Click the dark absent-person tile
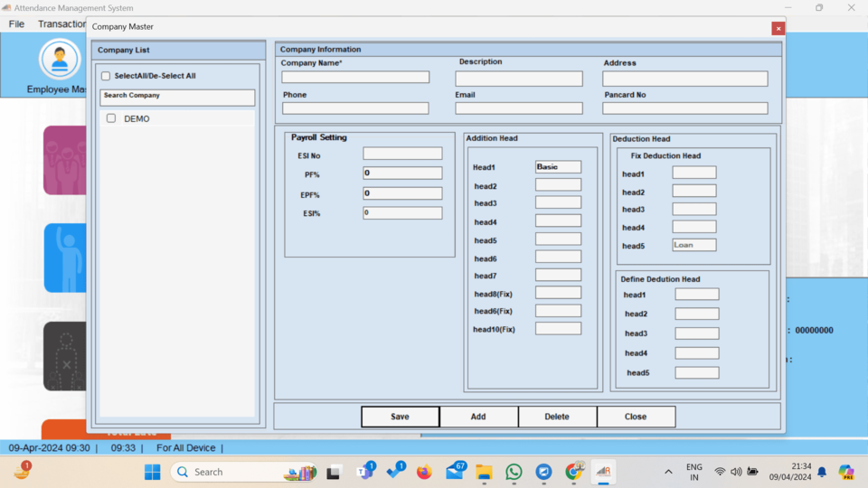Screen dimensions: 868x488 (65, 356)
